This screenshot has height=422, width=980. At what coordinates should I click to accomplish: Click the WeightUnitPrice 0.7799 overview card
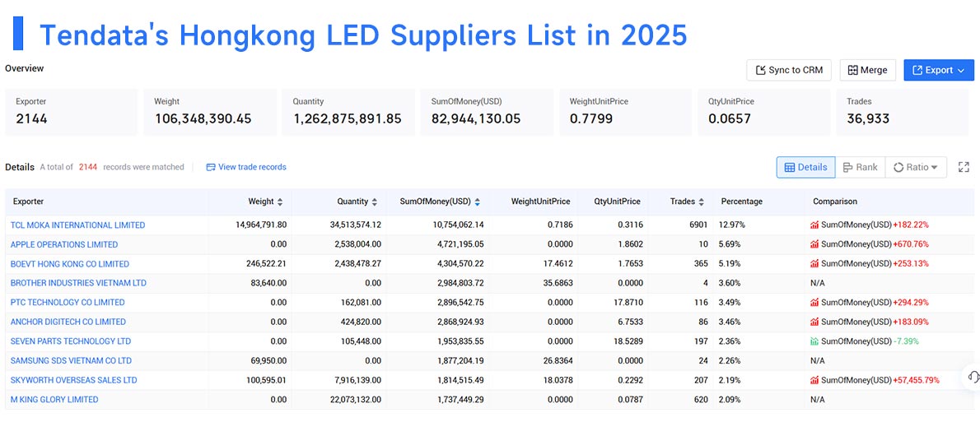point(626,112)
